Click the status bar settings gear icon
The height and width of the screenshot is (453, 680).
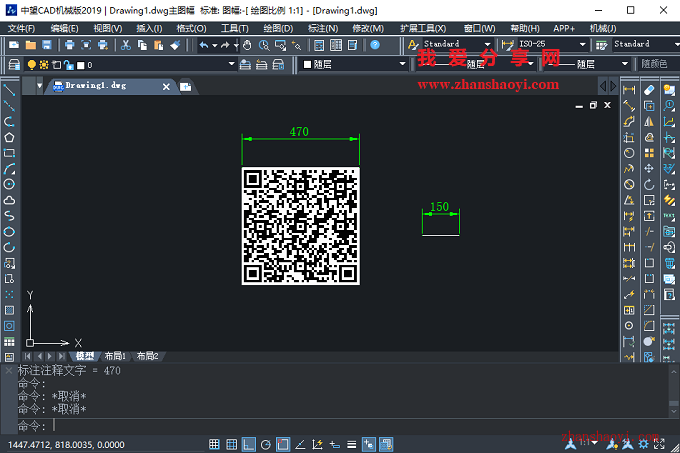click(644, 444)
